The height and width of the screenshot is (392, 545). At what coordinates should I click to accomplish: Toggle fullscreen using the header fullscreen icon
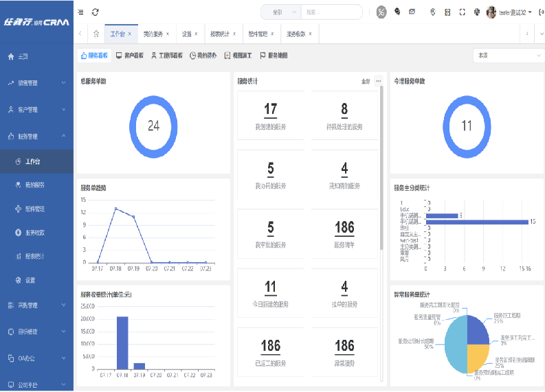pos(462,12)
